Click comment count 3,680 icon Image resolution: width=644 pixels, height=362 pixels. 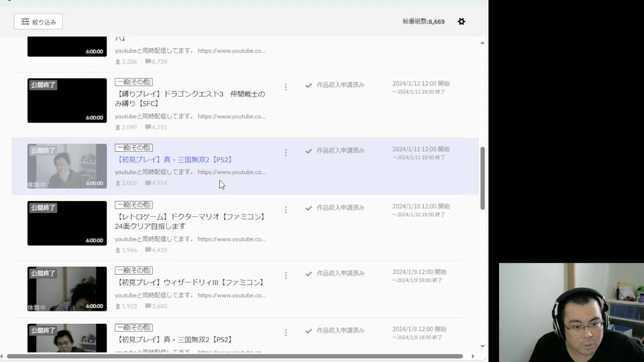(x=148, y=306)
